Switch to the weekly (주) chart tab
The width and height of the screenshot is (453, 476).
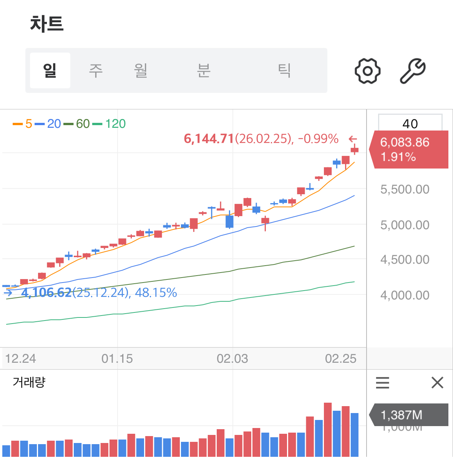pos(96,71)
